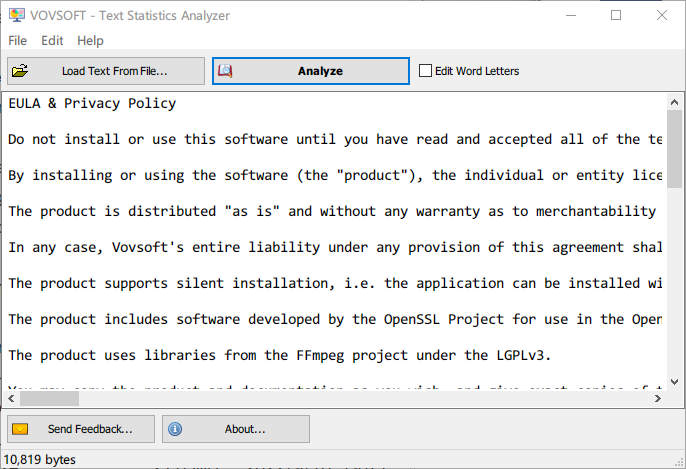Close the Text Statistics Analyzer window
The height and width of the screenshot is (469, 686).
tap(662, 15)
